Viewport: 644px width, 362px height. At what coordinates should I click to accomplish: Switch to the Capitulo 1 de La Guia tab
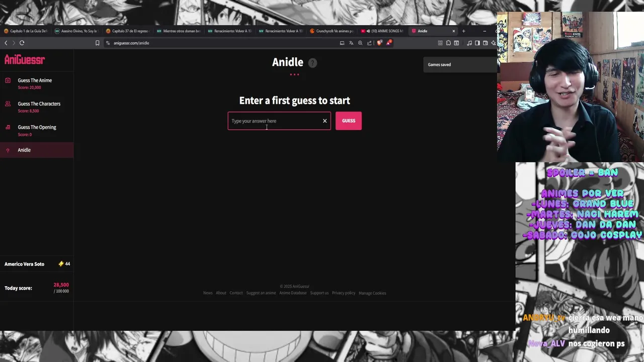tap(26, 31)
